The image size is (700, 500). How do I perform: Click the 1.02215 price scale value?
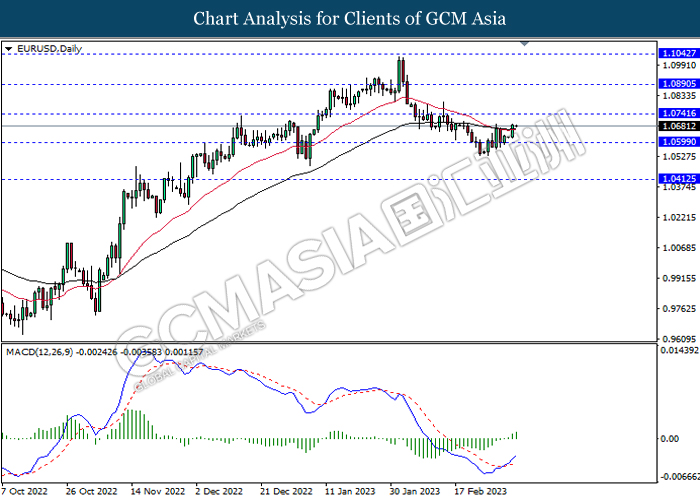click(x=679, y=217)
